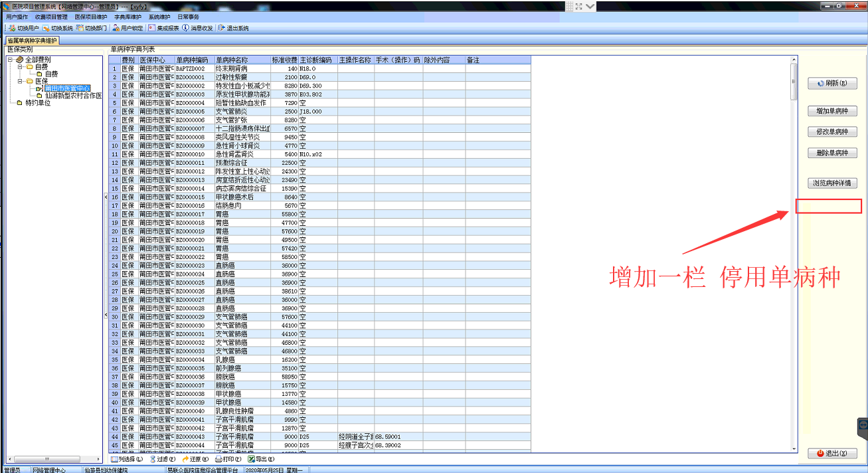
Task: Select 莆田市医管中心 tree item
Action: tap(67, 88)
